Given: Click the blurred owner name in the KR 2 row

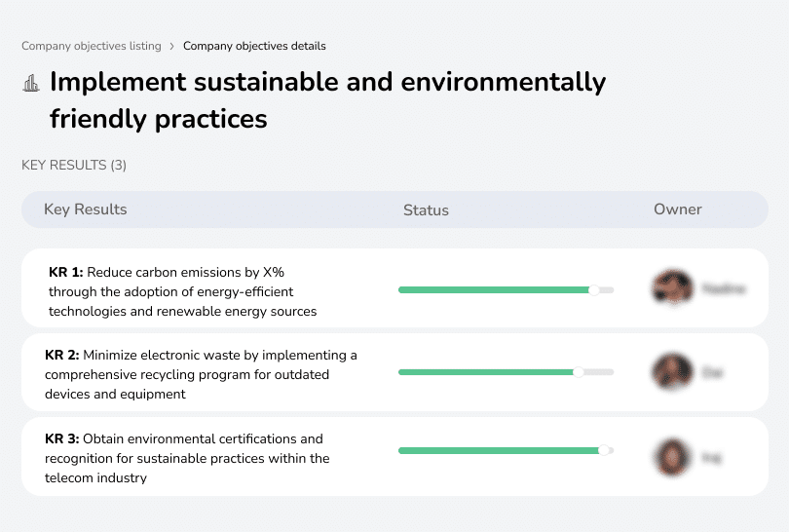Looking at the screenshot, I should pyautogui.click(x=712, y=372).
